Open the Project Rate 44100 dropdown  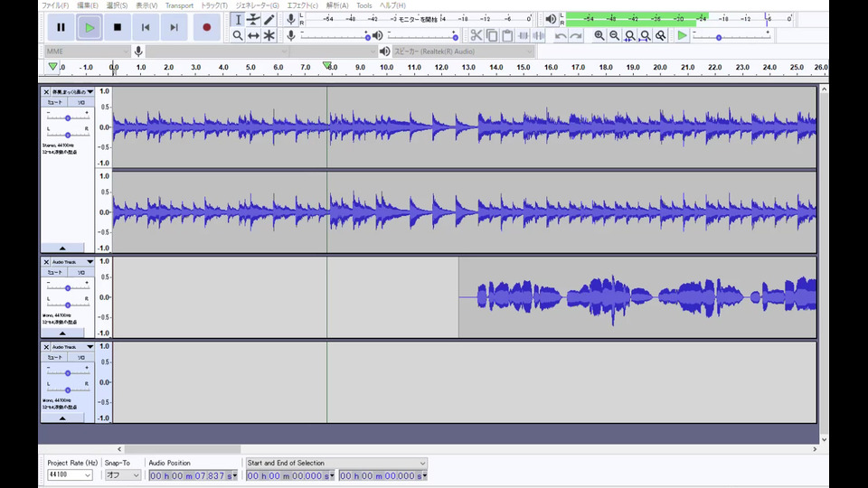(x=71, y=475)
